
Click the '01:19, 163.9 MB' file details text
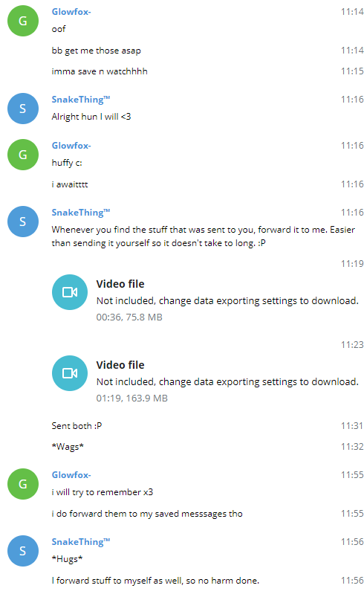tap(131, 398)
